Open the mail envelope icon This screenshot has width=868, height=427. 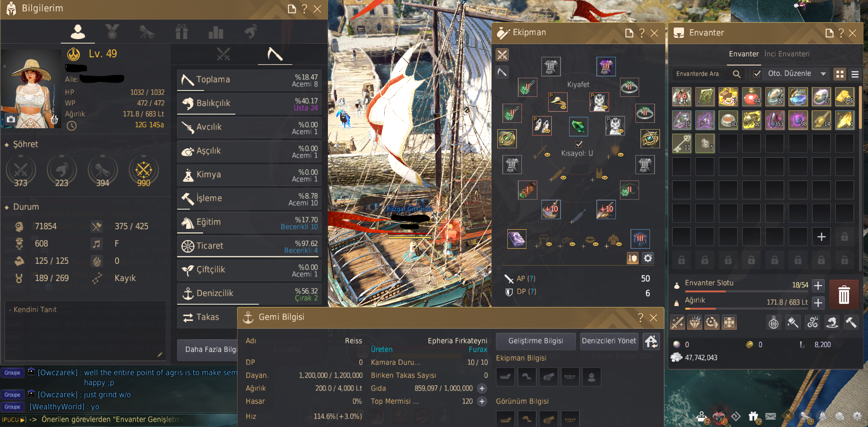pos(771,416)
